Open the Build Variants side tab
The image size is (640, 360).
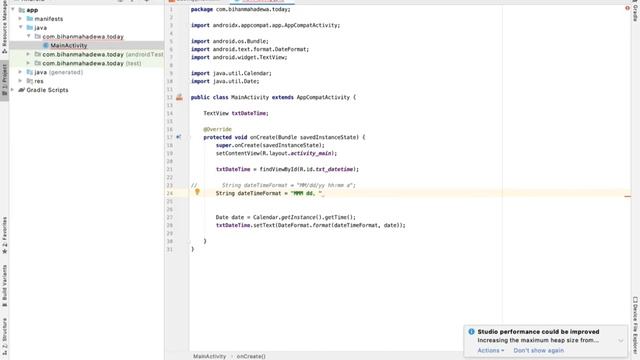(x=4, y=287)
